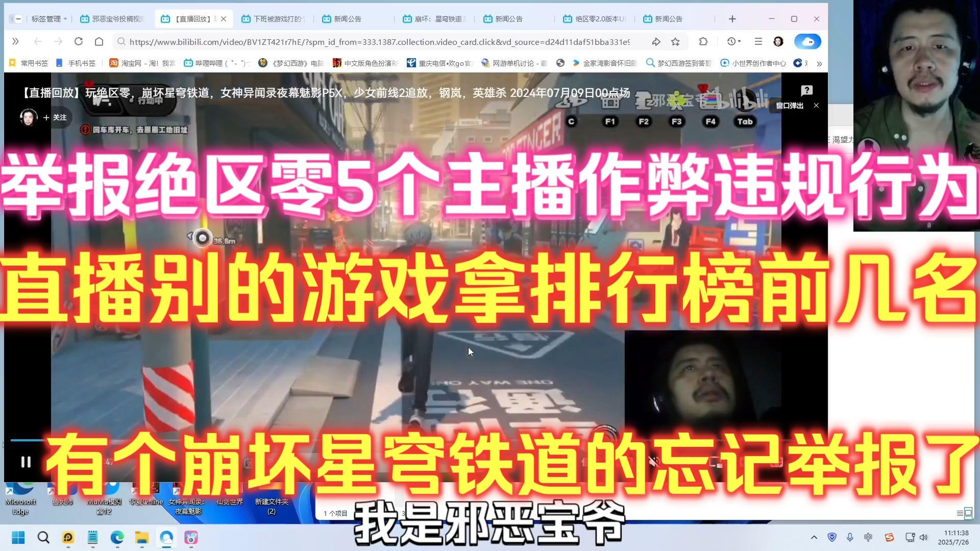Open 仙剑世界 desktop shortcut

click(230, 495)
